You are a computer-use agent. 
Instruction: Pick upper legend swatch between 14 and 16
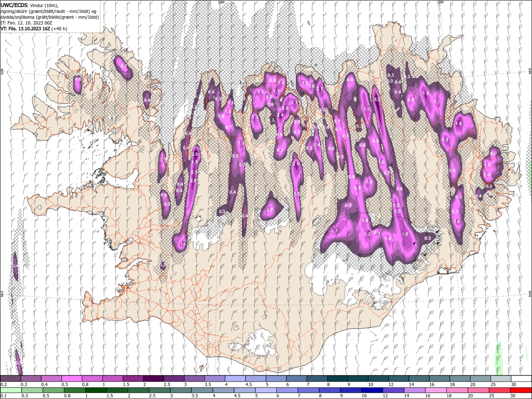point(419,379)
